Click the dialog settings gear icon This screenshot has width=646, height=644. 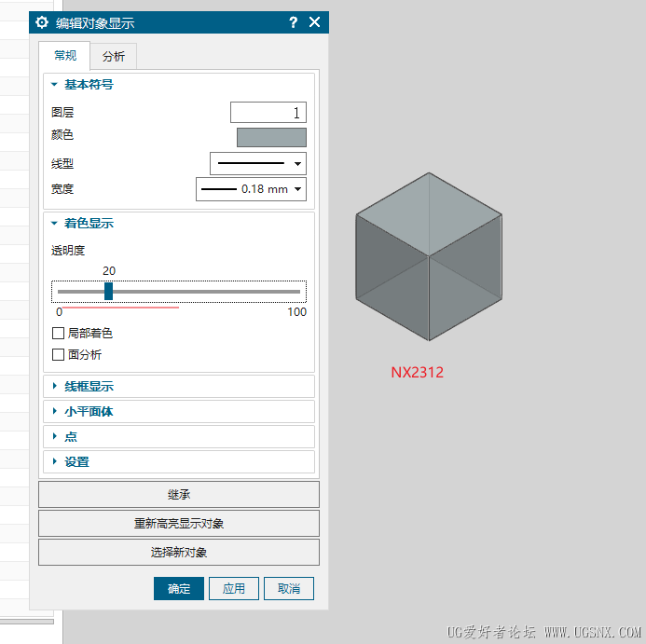pyautogui.click(x=42, y=22)
